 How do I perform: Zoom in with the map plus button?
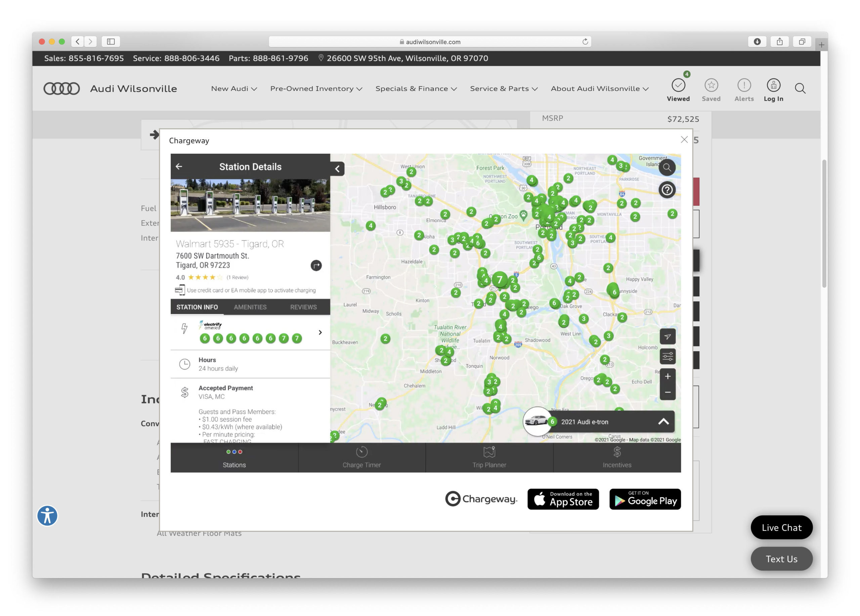pyautogui.click(x=668, y=376)
